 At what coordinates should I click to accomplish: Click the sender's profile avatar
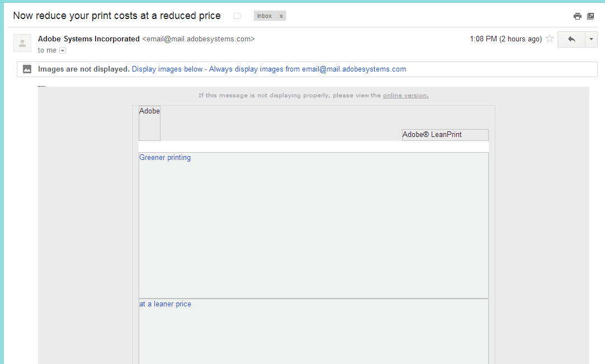[x=22, y=43]
